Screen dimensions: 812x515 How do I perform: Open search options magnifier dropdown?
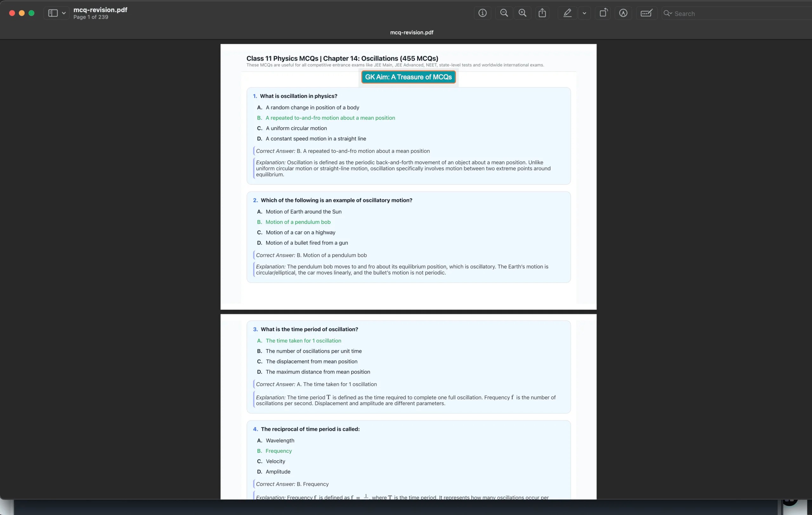[x=667, y=13]
